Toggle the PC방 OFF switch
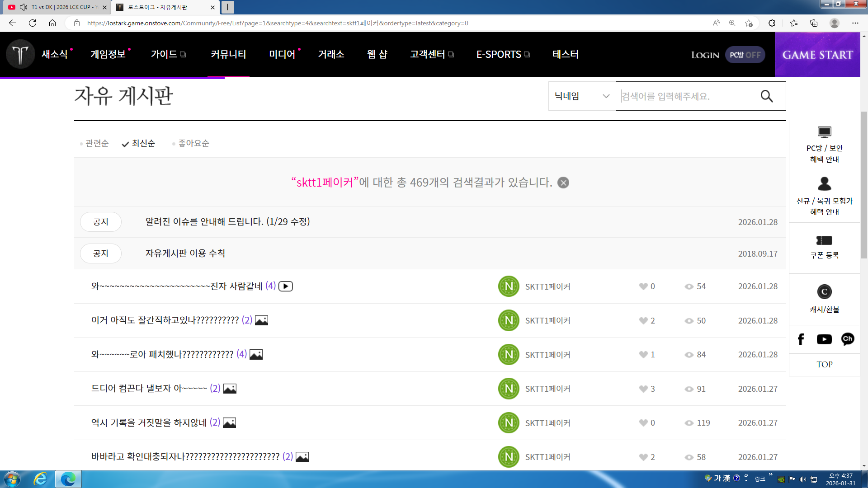The image size is (868, 488). (745, 55)
